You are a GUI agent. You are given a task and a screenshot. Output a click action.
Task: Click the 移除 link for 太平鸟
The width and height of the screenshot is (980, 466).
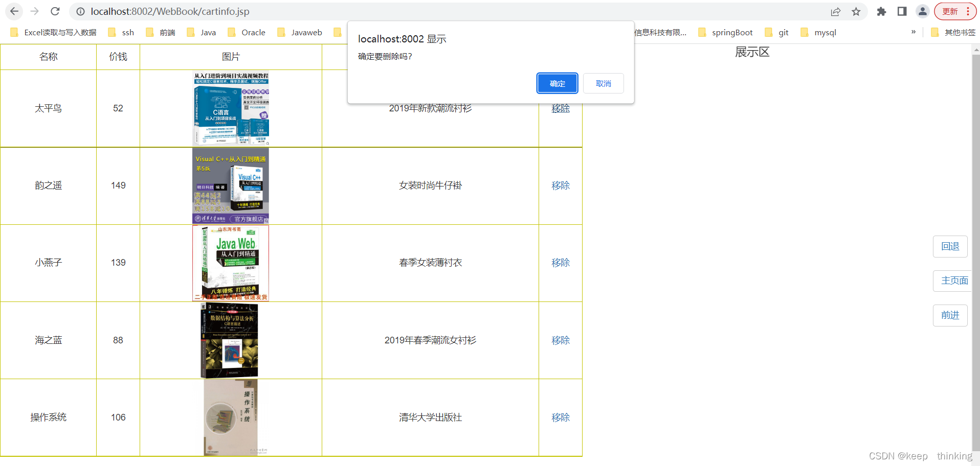560,108
